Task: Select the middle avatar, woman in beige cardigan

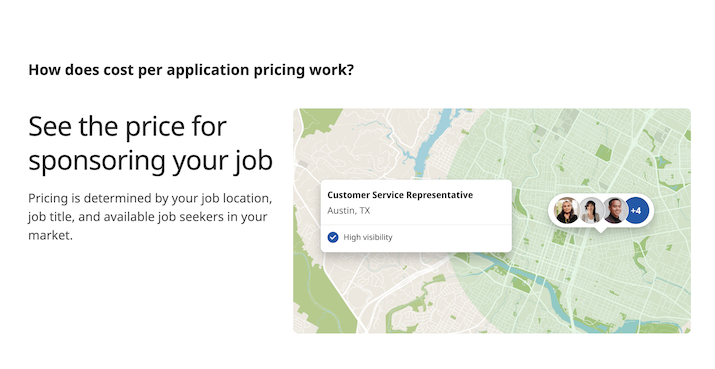Action: 591,210
